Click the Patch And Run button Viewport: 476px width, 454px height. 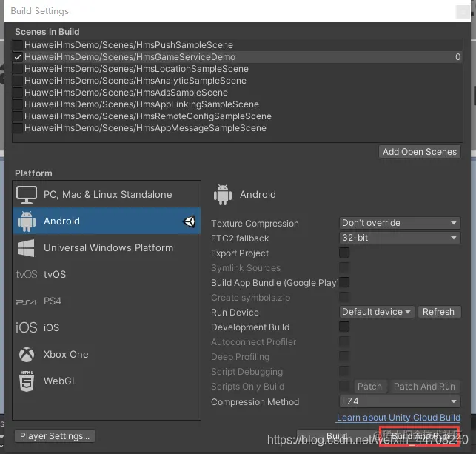(x=425, y=387)
